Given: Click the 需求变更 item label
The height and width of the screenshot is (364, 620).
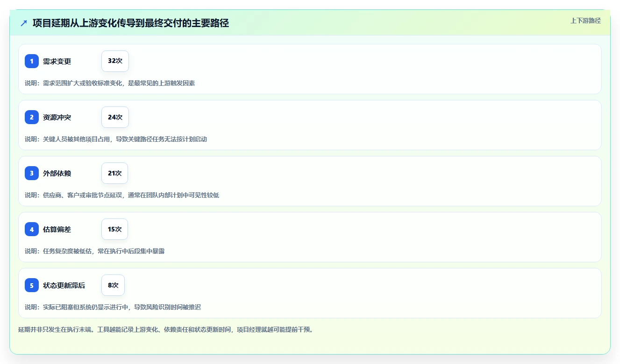Looking at the screenshot, I should (57, 61).
